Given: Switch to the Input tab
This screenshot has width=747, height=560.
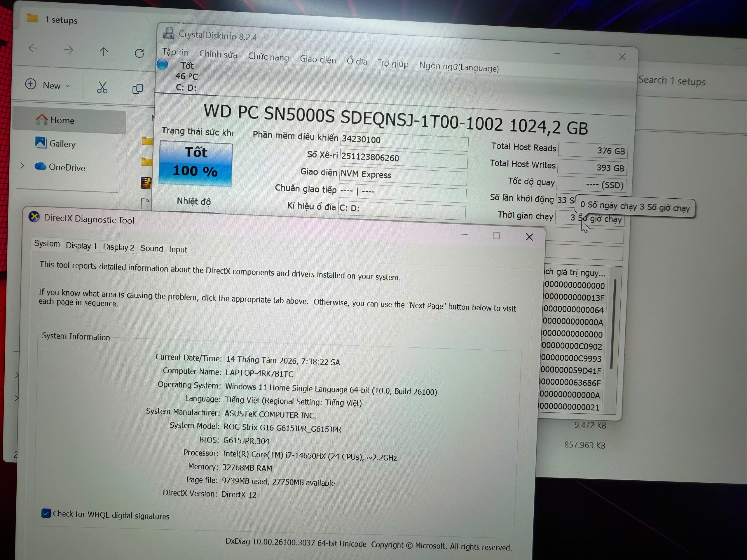Looking at the screenshot, I should [178, 250].
